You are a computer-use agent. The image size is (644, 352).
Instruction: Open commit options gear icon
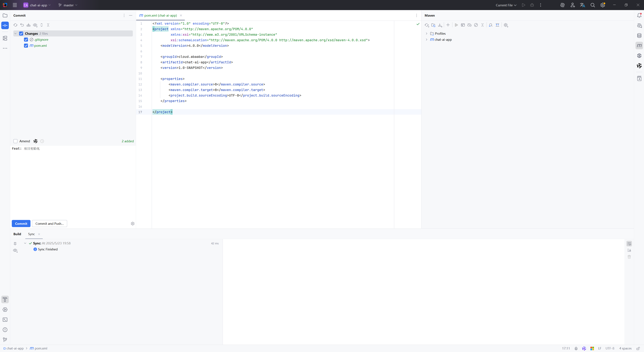132,224
